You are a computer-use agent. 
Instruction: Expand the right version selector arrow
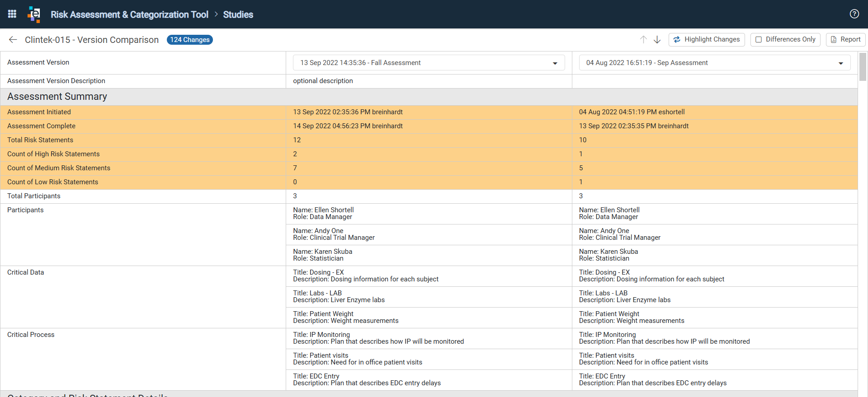pos(841,63)
